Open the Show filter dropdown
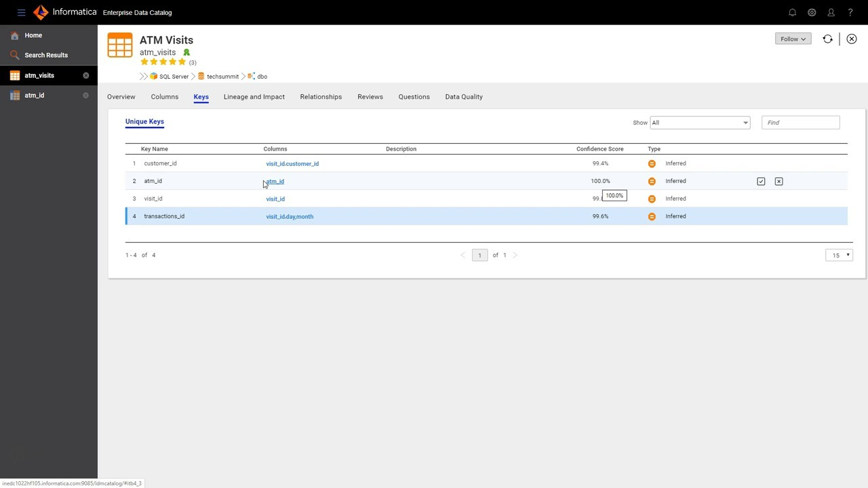868x488 pixels. click(x=700, y=123)
